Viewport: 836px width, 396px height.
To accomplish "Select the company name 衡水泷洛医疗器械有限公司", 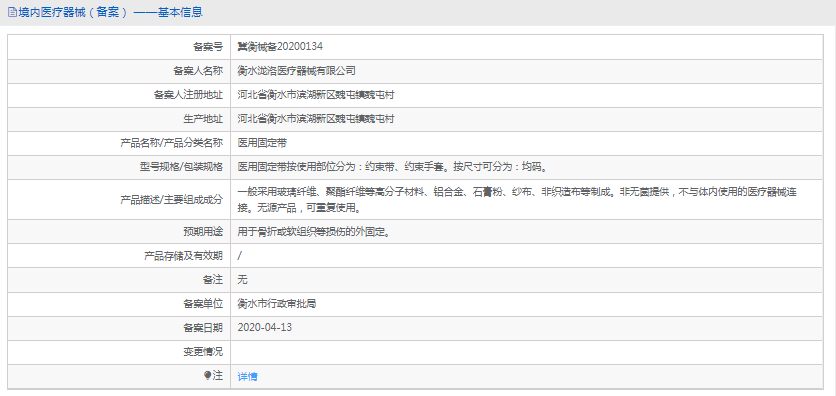I will point(296,71).
